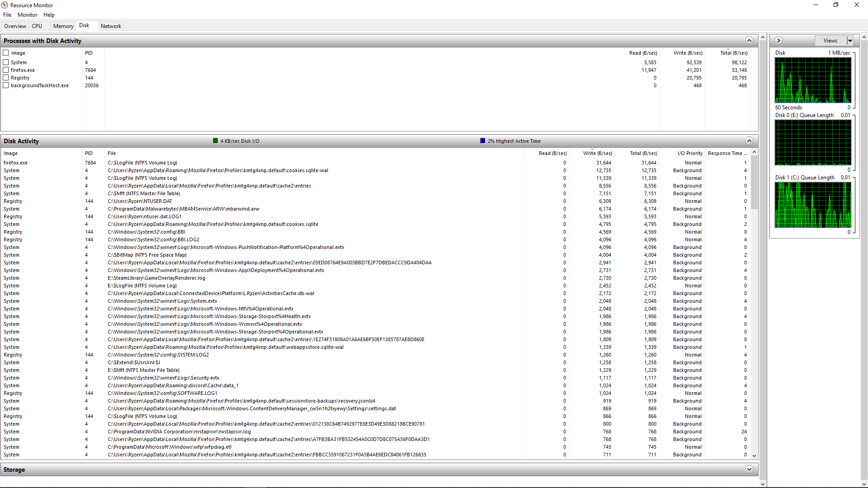Click the Disk 1 (C:) Queue Length graph
This screenshot has width=868, height=488.
[813, 205]
